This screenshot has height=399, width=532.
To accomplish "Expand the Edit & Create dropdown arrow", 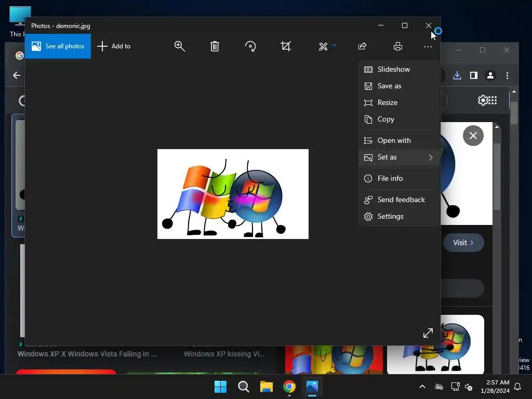I will coord(335,45).
